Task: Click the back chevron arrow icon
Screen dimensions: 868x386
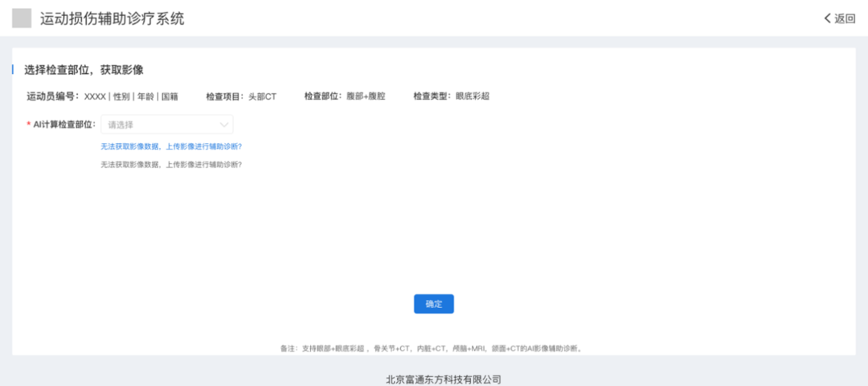Action: [827, 18]
